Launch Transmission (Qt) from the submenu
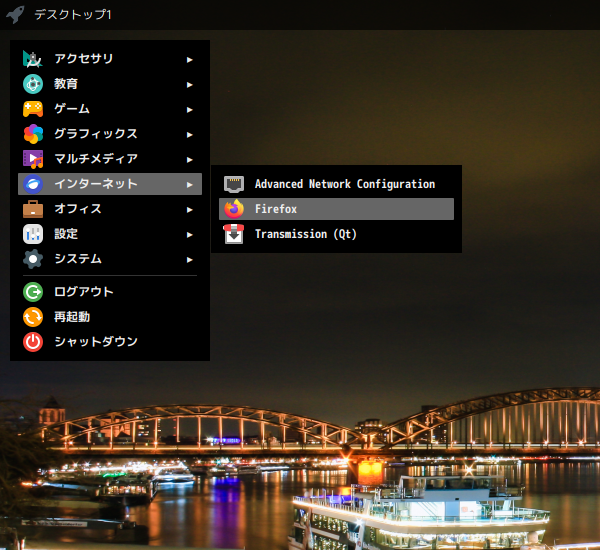This screenshot has height=550, width=600. coord(336,234)
